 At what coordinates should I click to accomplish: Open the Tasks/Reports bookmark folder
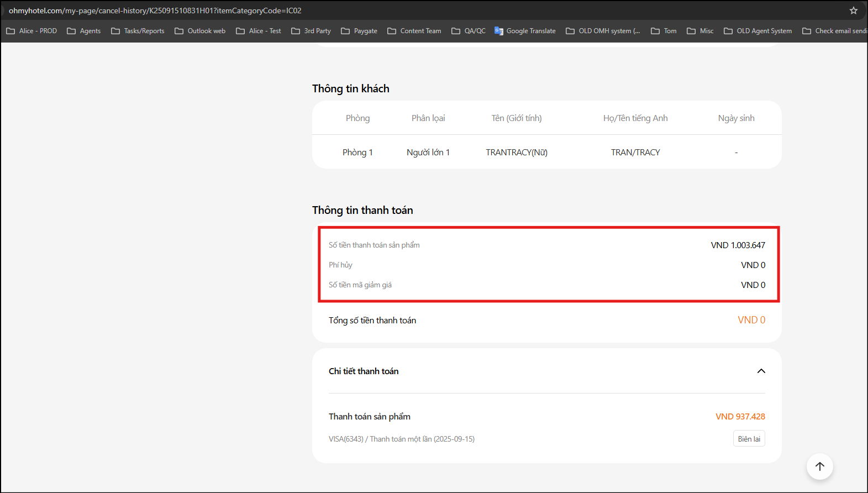pos(138,31)
